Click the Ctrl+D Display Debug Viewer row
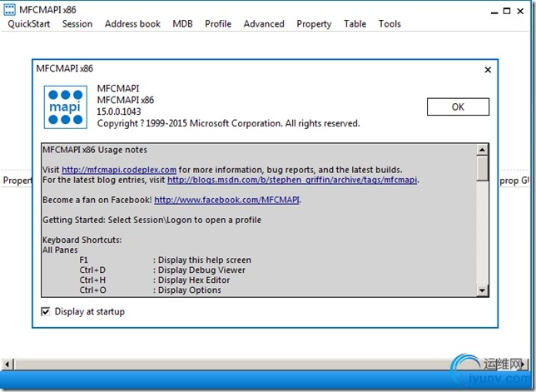This screenshot has height=392, width=536. tap(162, 270)
